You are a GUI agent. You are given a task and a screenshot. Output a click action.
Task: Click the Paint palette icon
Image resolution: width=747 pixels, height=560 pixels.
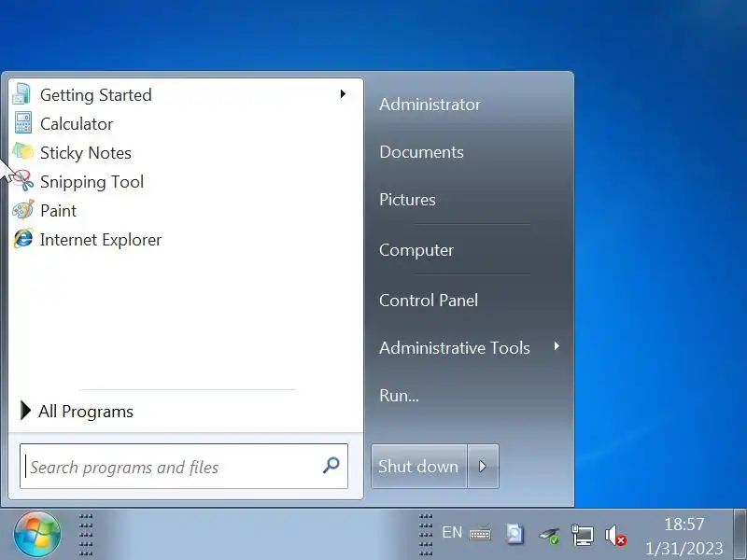coord(22,209)
